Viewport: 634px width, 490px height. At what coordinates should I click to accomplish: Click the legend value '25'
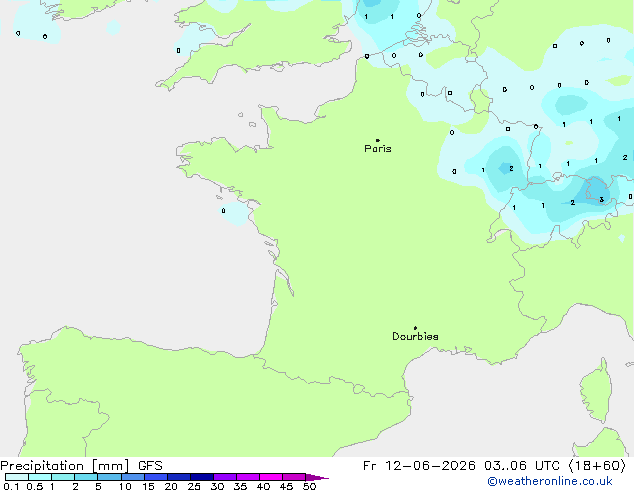point(194,486)
